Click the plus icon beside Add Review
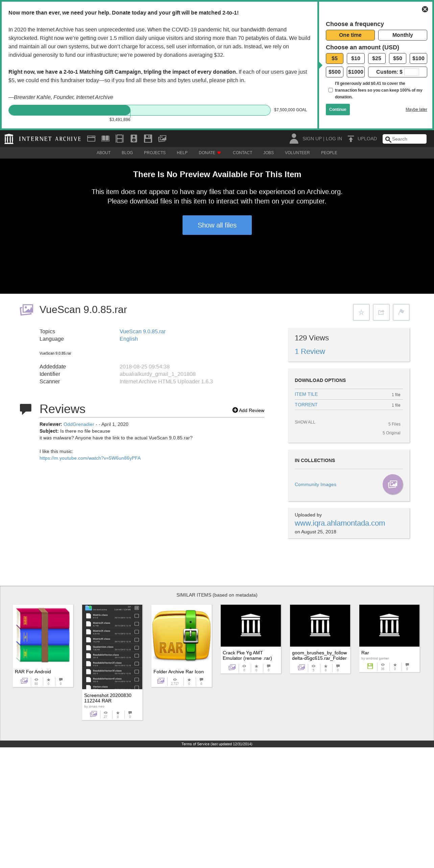Image resolution: width=434 pixels, height=868 pixels. tap(235, 410)
